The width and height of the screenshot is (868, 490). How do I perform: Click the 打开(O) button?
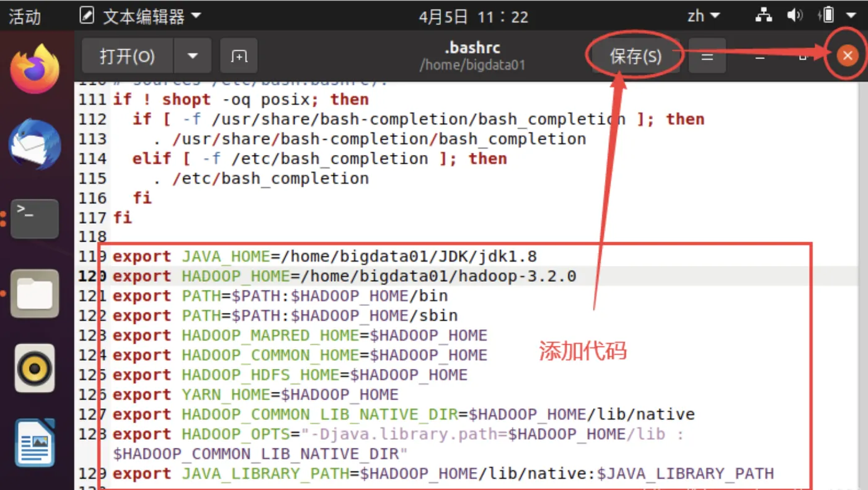(127, 56)
